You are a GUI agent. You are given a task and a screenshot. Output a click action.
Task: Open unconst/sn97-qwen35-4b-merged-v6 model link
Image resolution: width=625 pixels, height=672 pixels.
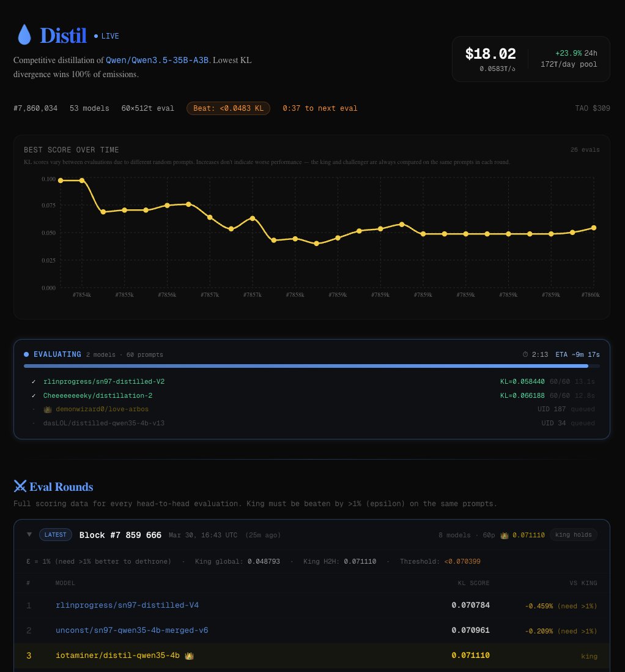(x=132, y=630)
